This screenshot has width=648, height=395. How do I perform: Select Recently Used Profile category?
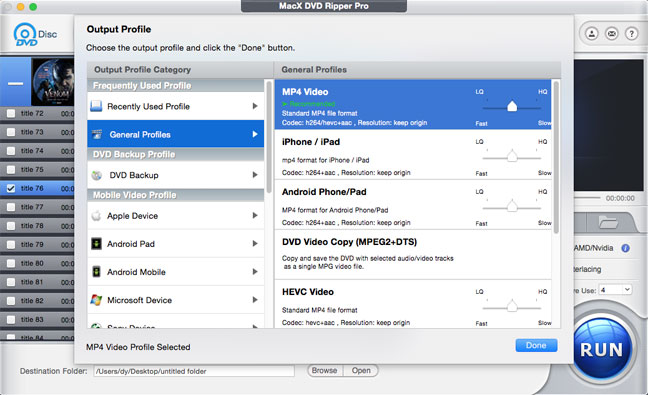click(176, 106)
